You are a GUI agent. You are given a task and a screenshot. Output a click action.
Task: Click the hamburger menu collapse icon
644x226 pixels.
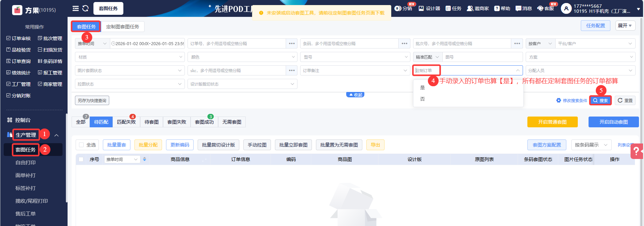[x=76, y=8]
